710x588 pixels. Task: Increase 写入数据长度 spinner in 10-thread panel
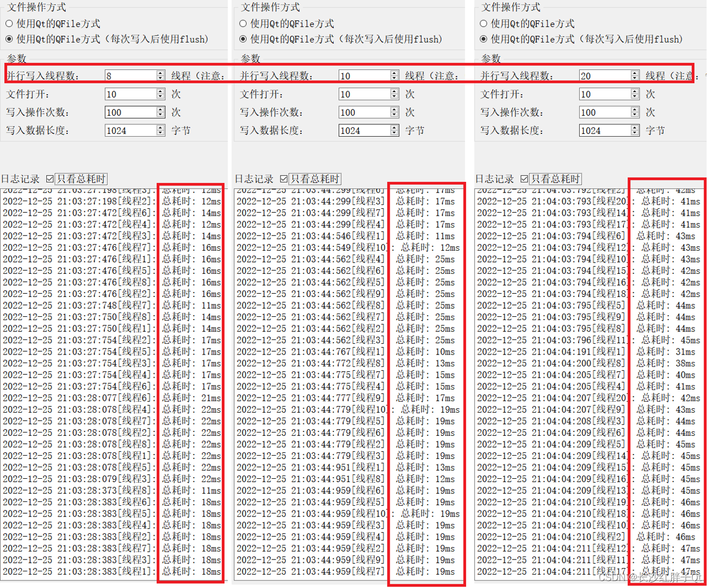395,127
